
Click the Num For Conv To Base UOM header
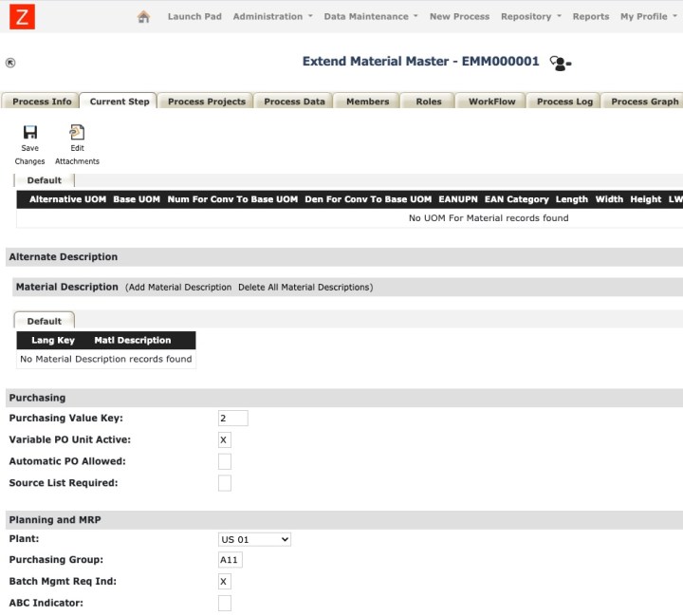click(x=232, y=199)
